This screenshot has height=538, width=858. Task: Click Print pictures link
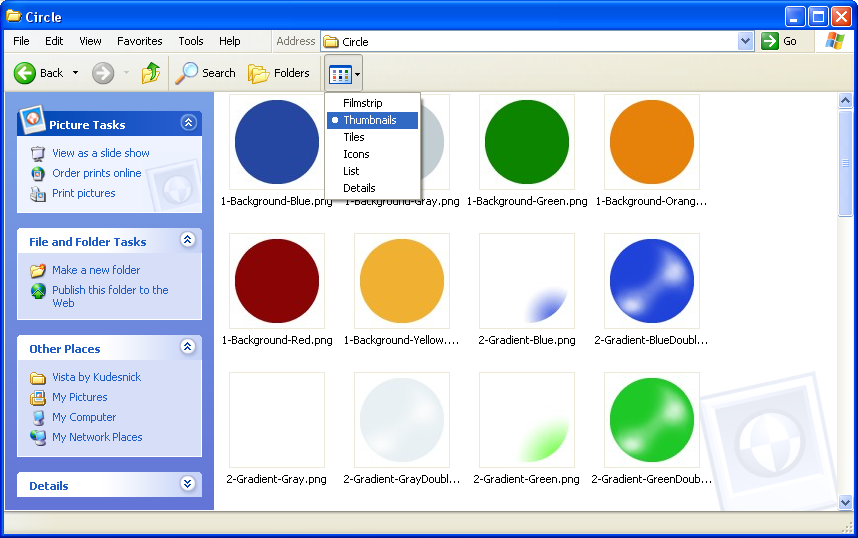[x=84, y=193]
